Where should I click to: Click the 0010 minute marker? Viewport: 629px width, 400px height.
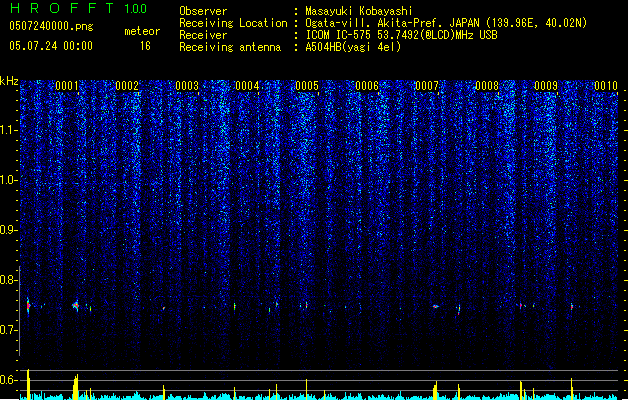pos(606,86)
